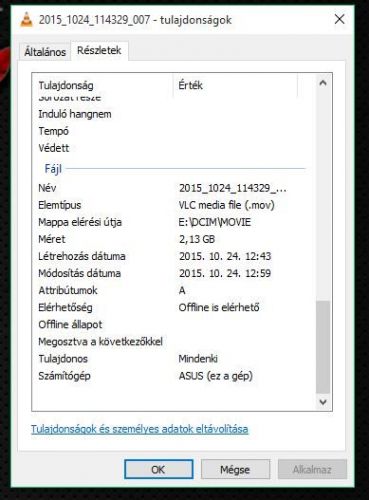Click the value Offline is elérhető
The height and width of the screenshot is (500, 369).
219,307
